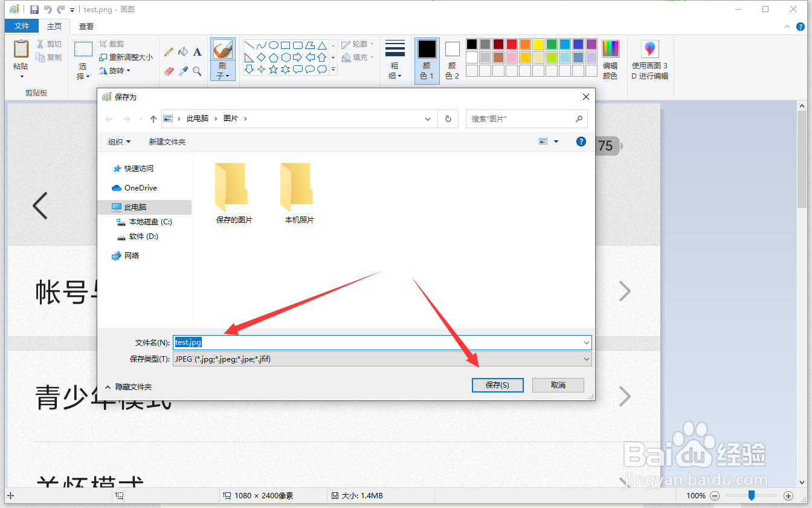Click the New folder (新建文件夹) button

(167, 142)
